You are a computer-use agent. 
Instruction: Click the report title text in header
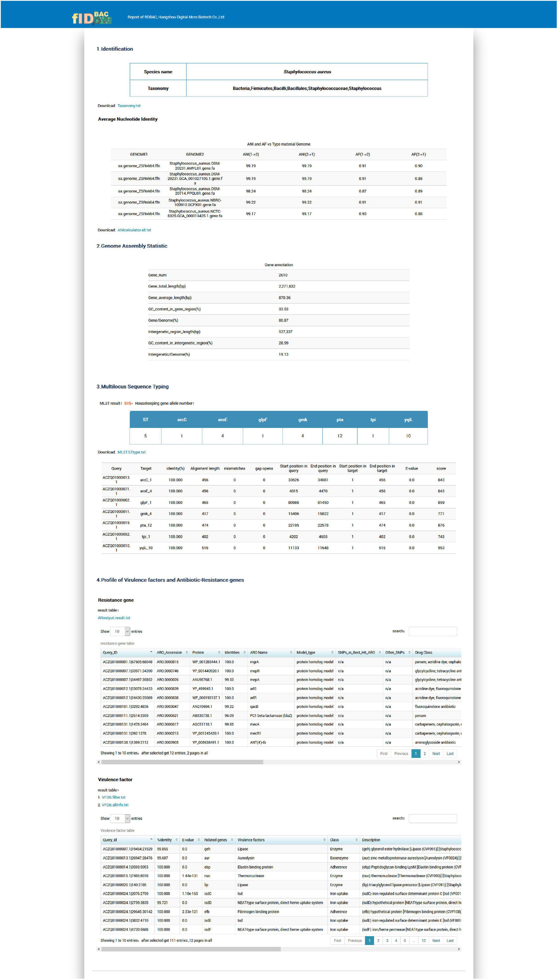[x=176, y=17]
